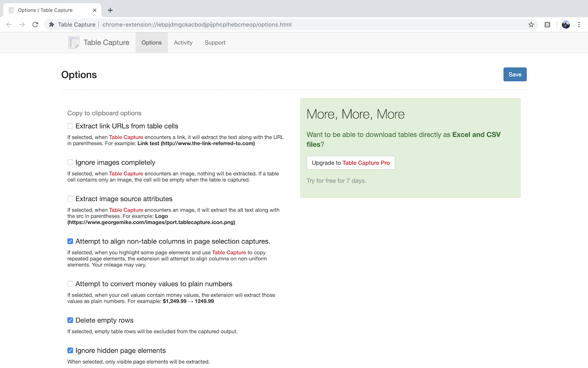Bookmark this page with the star icon
This screenshot has height=368, width=588.
(531, 24)
